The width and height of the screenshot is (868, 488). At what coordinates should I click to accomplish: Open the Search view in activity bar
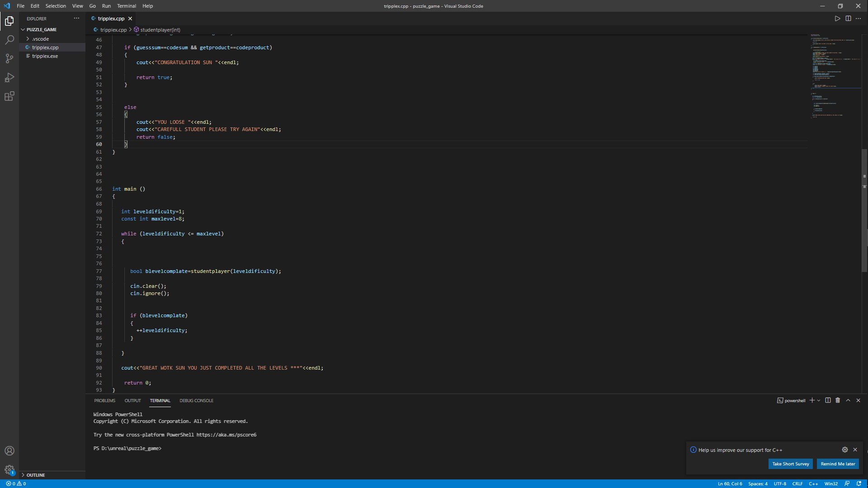click(x=9, y=40)
